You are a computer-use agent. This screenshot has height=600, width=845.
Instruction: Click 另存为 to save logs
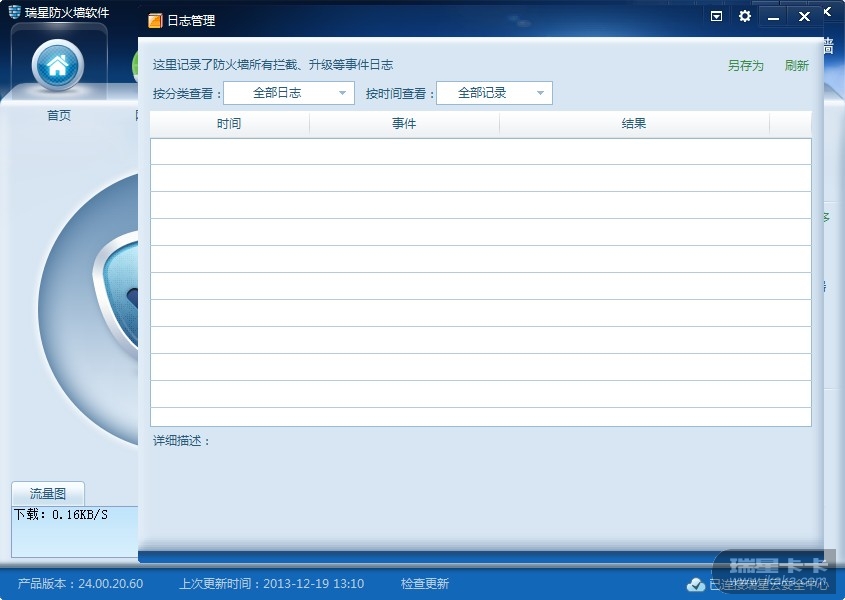point(746,66)
